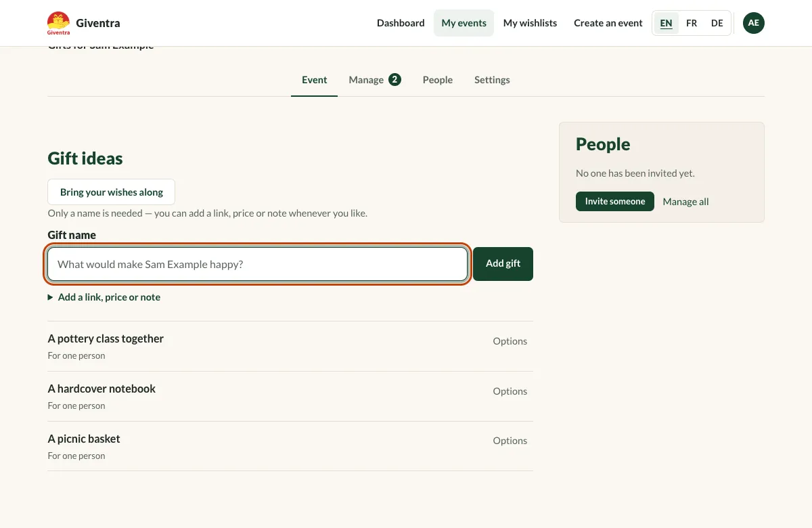Viewport: 812px width, 528px height.
Task: Switch language to DE
Action: [717, 23]
